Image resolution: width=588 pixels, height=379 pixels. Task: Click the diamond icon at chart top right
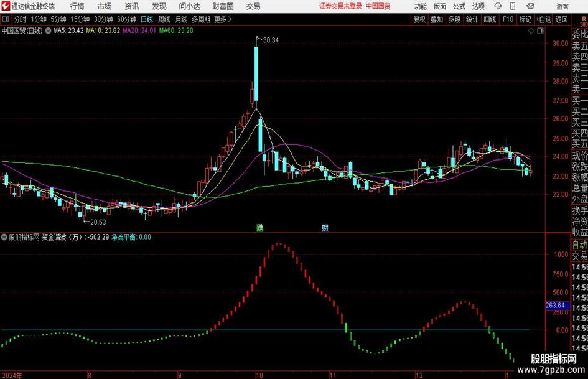(x=531, y=31)
